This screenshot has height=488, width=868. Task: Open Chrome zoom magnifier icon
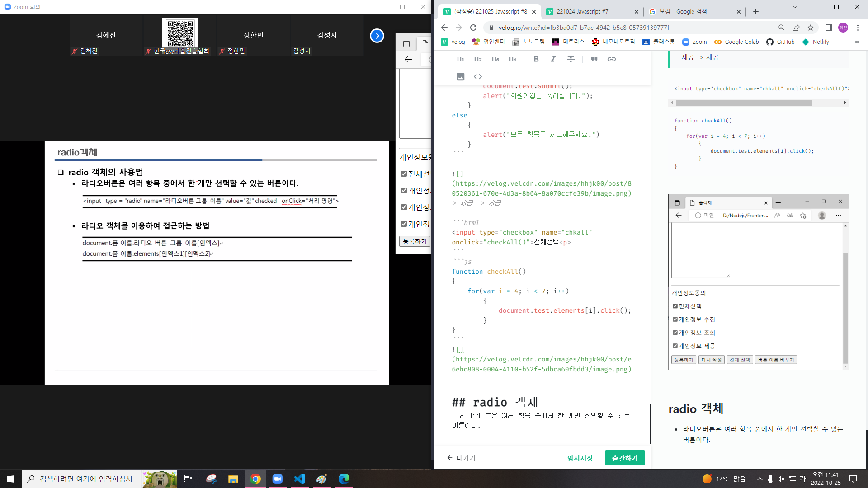pyautogui.click(x=781, y=28)
